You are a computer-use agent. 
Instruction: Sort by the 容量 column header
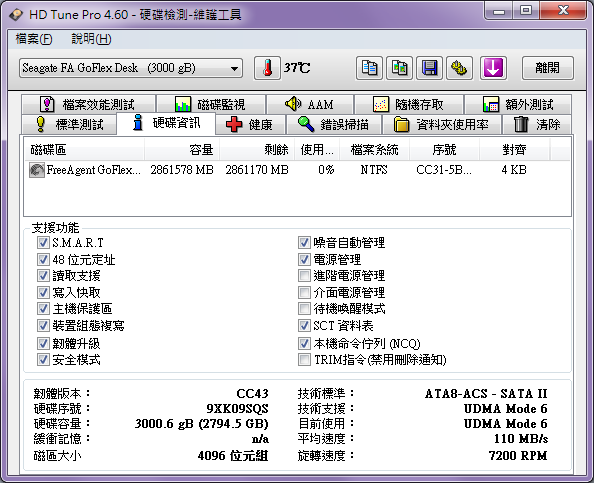(x=182, y=150)
